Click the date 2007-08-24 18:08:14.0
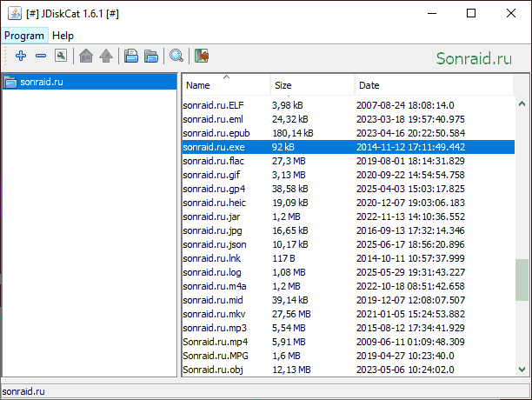 pos(405,105)
